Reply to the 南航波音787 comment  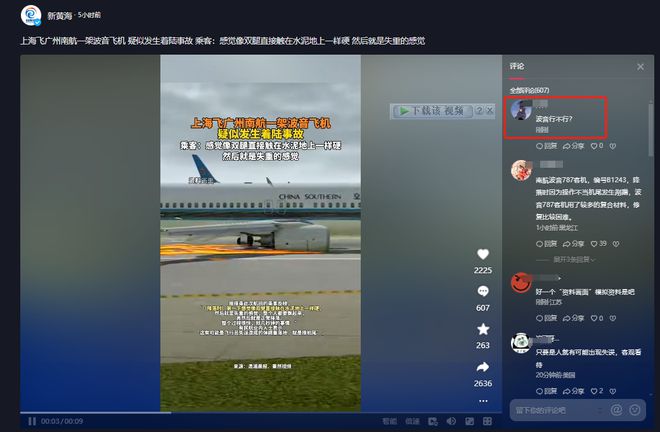tap(546, 244)
